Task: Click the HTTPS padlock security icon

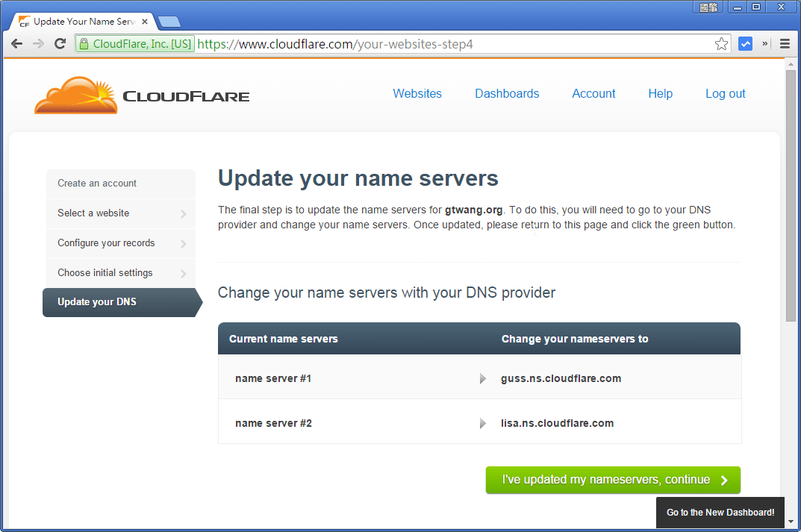Action: tap(84, 43)
